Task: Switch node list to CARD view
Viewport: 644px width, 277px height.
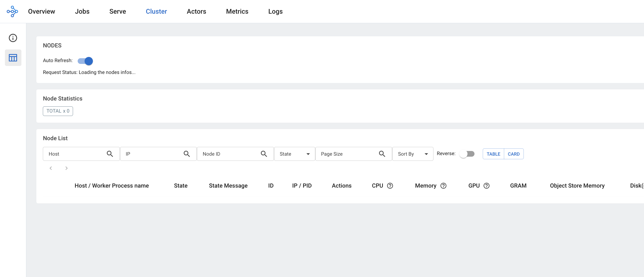Action: coord(514,154)
